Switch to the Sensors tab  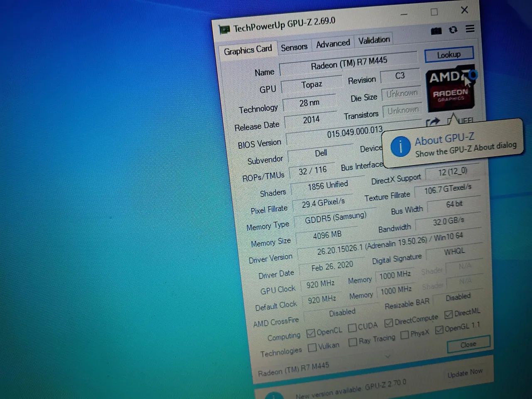[x=294, y=47]
